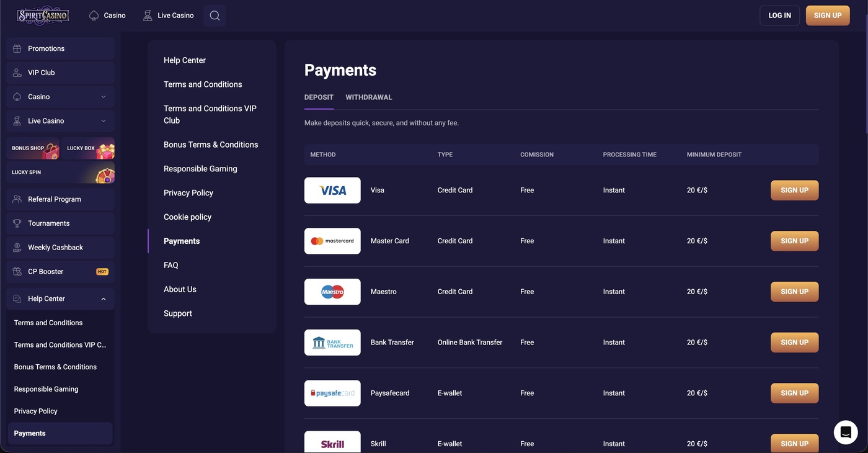Viewport: 868px width, 453px height.
Task: Click Sign Up in the Bank Transfer row
Action: 794,343
